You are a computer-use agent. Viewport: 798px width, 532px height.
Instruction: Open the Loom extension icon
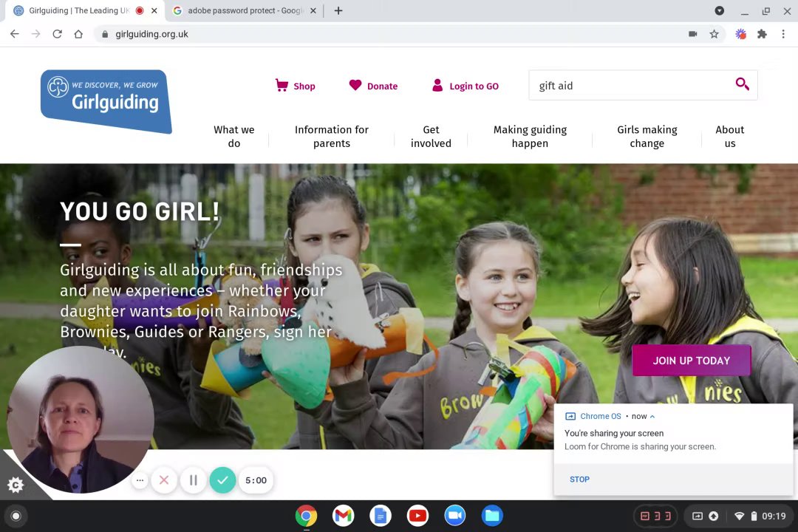click(x=740, y=34)
